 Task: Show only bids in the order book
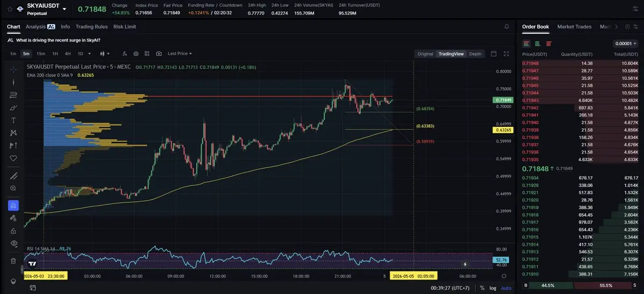click(538, 43)
